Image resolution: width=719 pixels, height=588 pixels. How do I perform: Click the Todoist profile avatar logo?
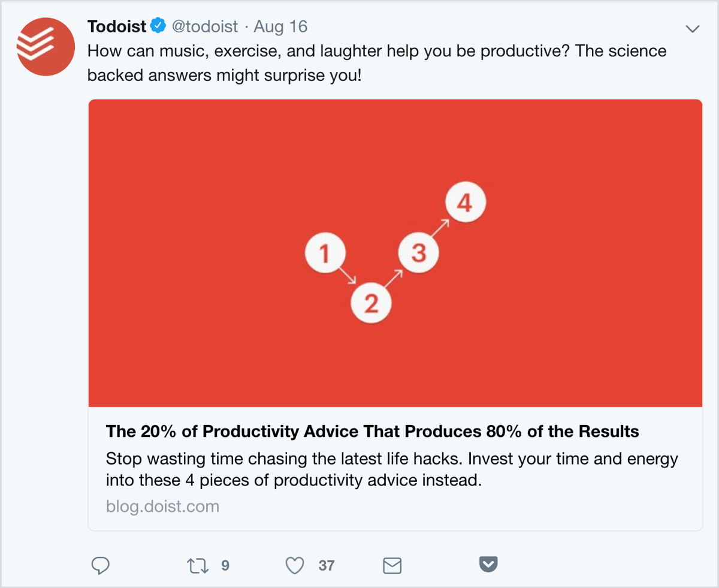pyautogui.click(x=46, y=47)
